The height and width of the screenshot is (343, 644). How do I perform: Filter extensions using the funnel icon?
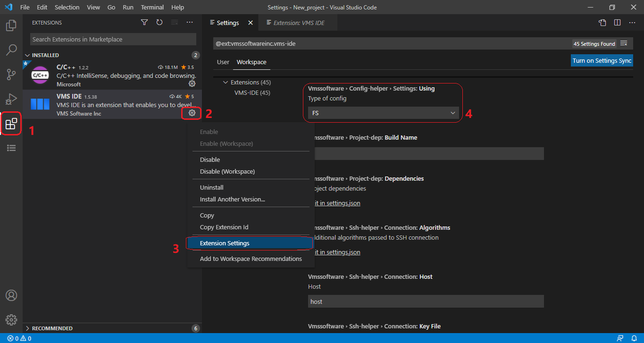tap(144, 22)
